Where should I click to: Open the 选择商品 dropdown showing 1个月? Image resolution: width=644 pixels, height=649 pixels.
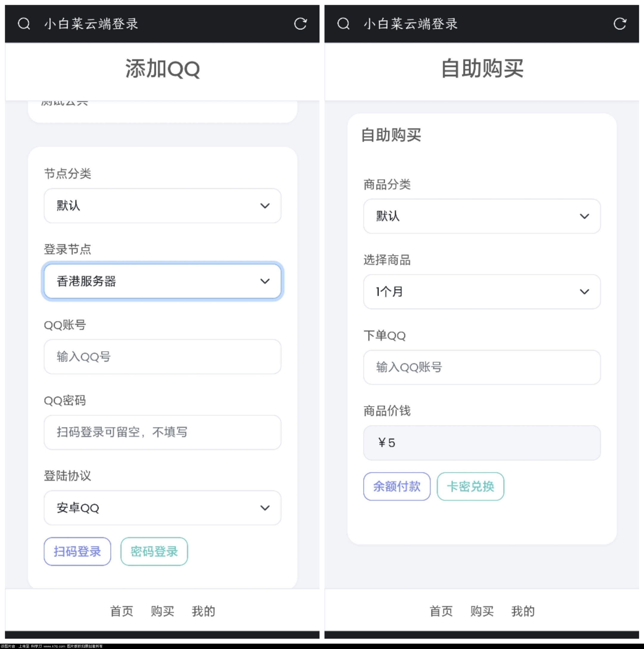pos(482,292)
